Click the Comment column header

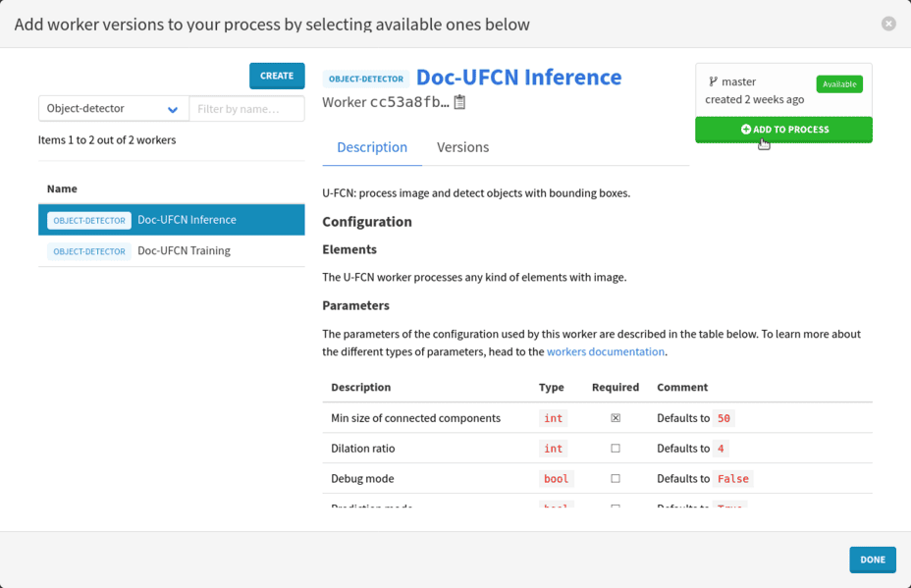point(682,387)
